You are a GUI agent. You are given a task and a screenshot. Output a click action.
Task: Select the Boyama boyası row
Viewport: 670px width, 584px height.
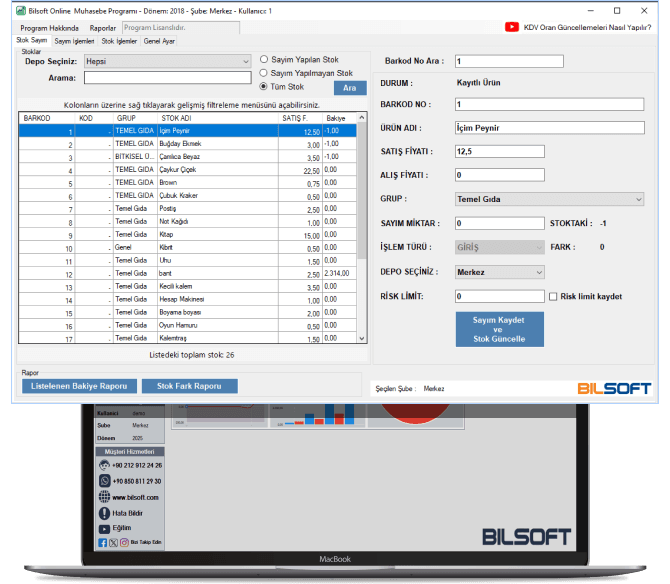(x=188, y=312)
